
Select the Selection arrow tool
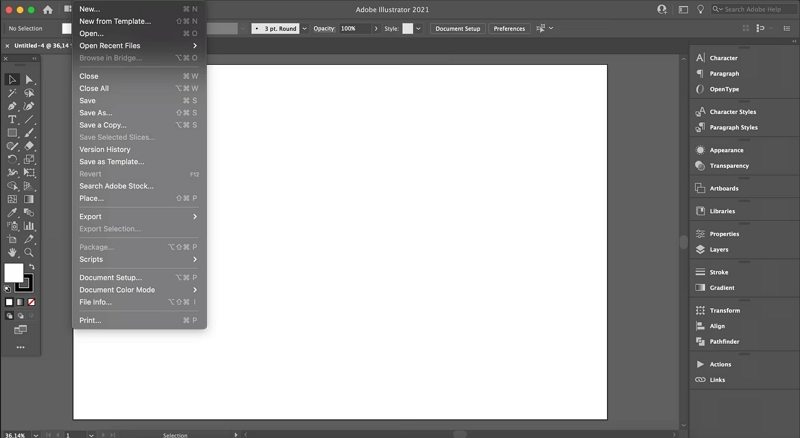coord(12,79)
